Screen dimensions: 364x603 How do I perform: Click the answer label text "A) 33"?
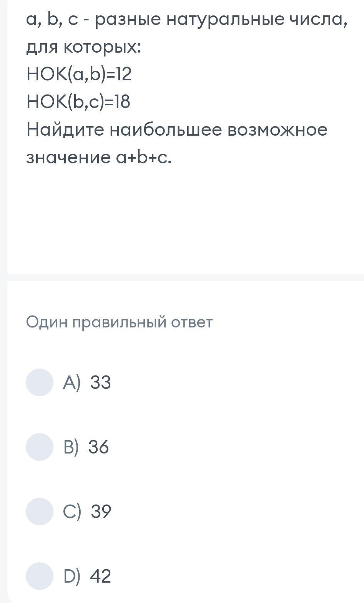87,382
